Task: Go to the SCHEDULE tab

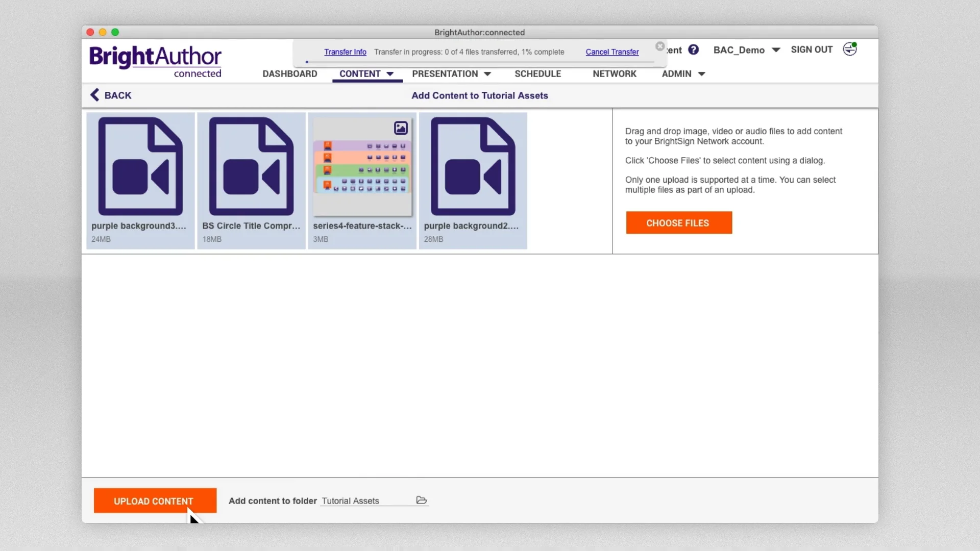Action: (537, 73)
